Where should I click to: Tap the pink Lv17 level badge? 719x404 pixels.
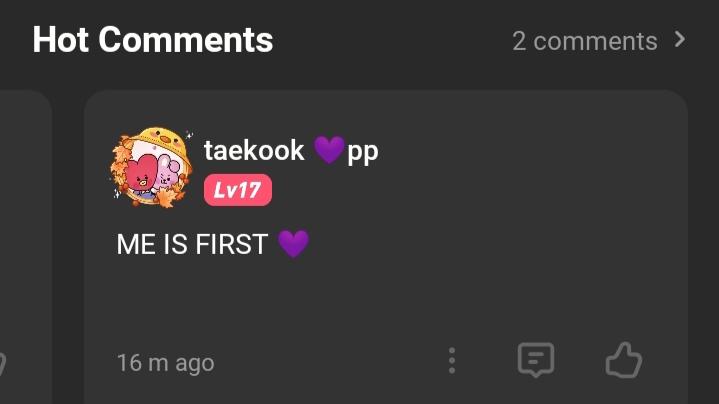pos(238,190)
